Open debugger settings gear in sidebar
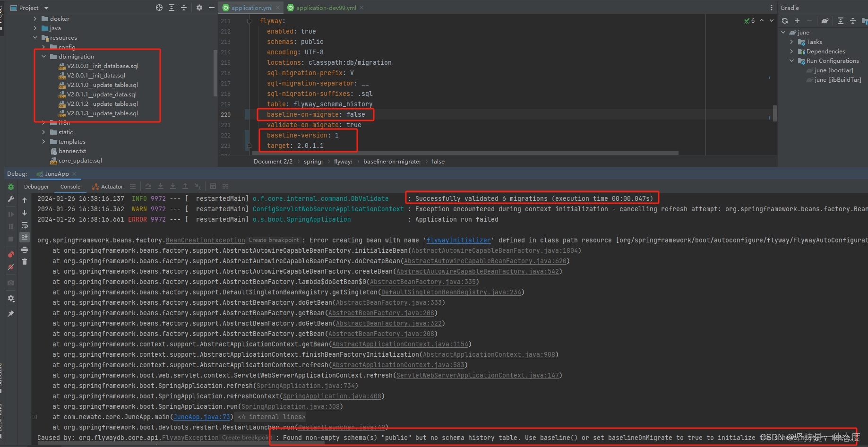 [x=11, y=299]
